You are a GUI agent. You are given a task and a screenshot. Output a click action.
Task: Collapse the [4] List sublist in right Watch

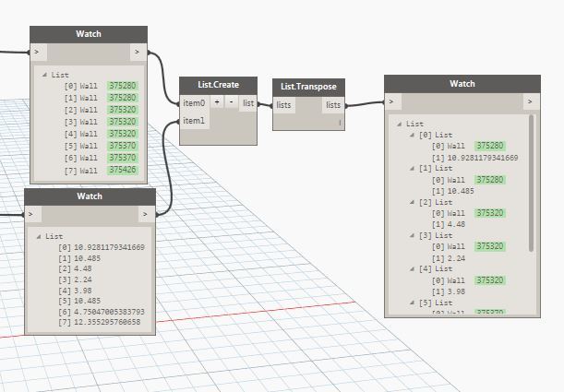click(411, 268)
